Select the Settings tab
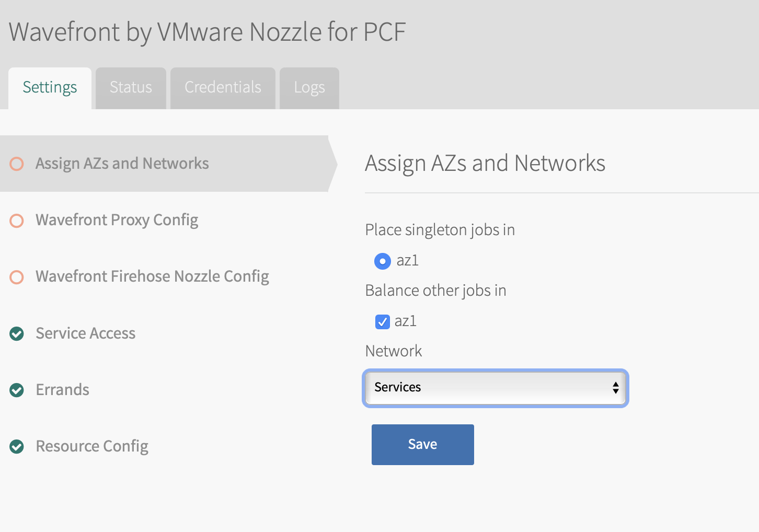This screenshot has height=532, width=759. [x=50, y=88]
